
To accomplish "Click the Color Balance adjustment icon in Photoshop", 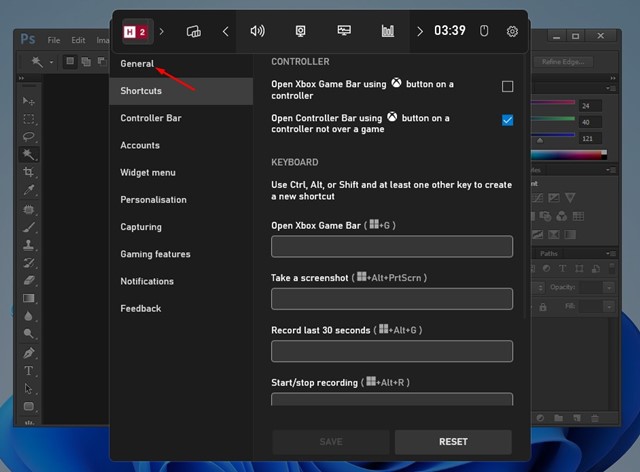I will pos(562,216).
